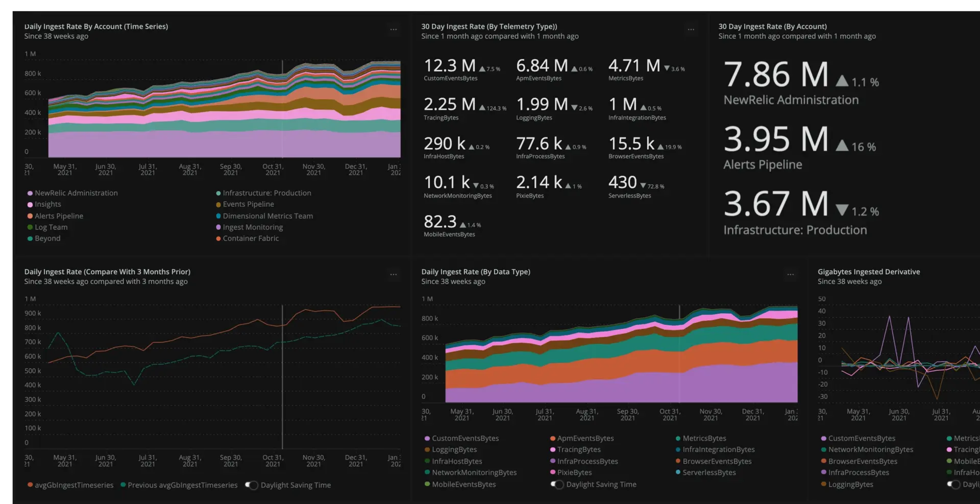The height and width of the screenshot is (504, 980).
Task: Toggle Daylight Saving Time in the Compare With 3 Months chart
Action: pos(251,485)
